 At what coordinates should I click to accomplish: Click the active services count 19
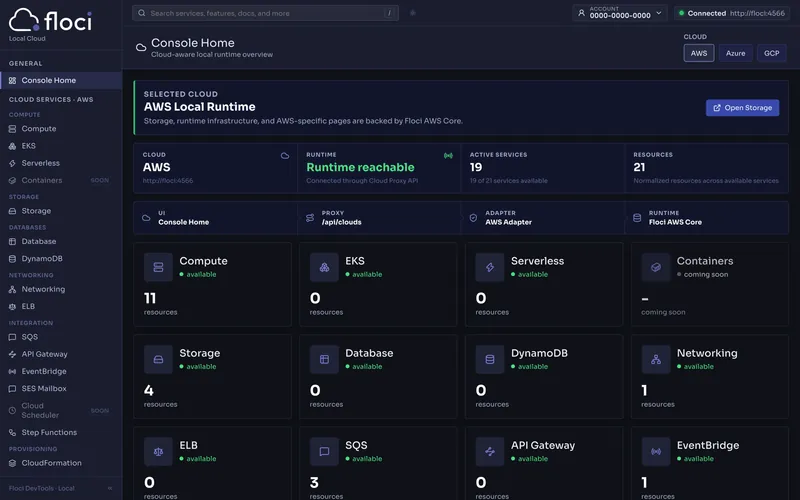476,167
